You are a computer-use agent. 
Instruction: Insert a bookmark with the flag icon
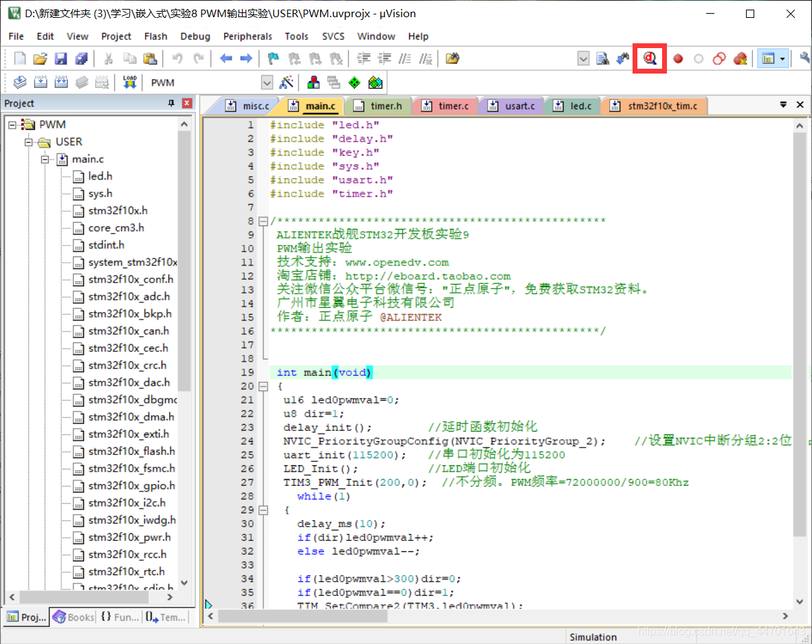click(x=274, y=58)
